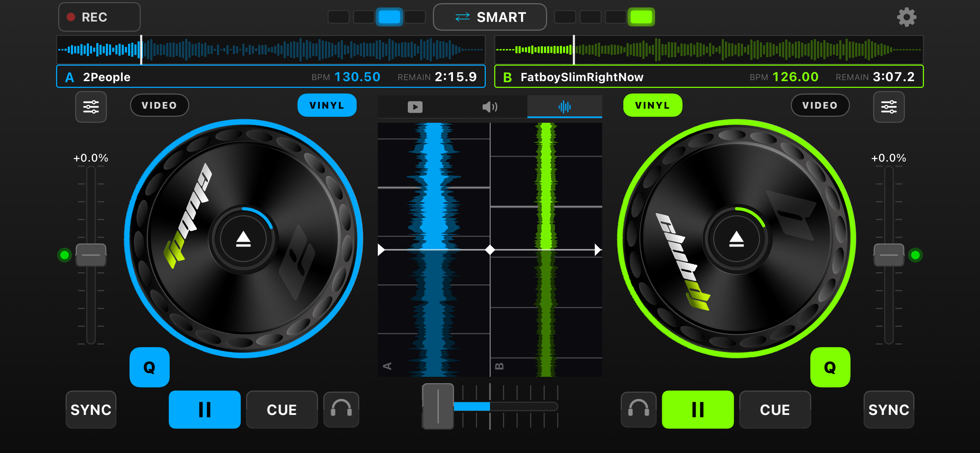Select the active blue deck A indicator

[x=389, y=17]
